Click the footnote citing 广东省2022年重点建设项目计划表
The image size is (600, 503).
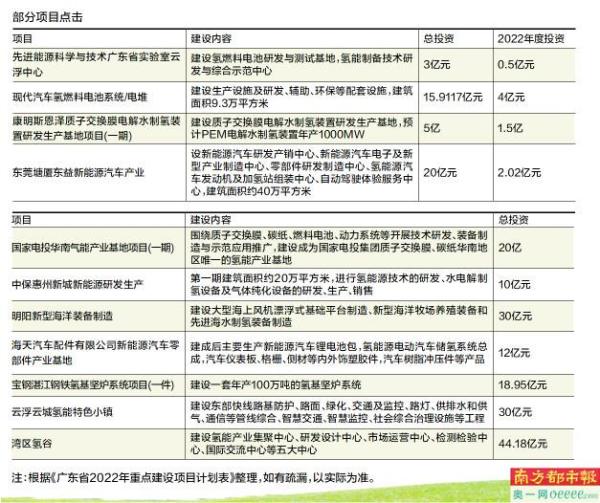coord(200,475)
